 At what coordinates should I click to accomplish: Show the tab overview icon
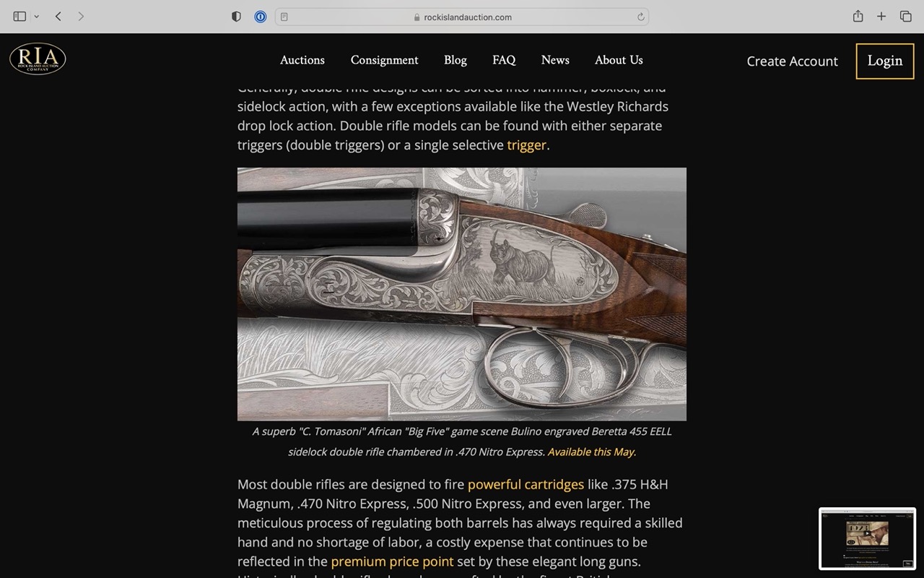(x=905, y=17)
